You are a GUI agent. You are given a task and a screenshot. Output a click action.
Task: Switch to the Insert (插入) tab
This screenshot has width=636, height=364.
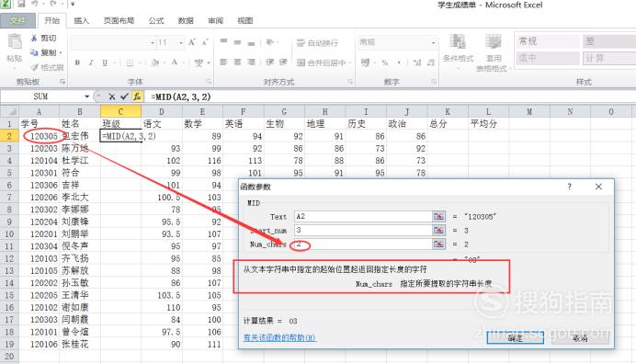click(x=81, y=20)
